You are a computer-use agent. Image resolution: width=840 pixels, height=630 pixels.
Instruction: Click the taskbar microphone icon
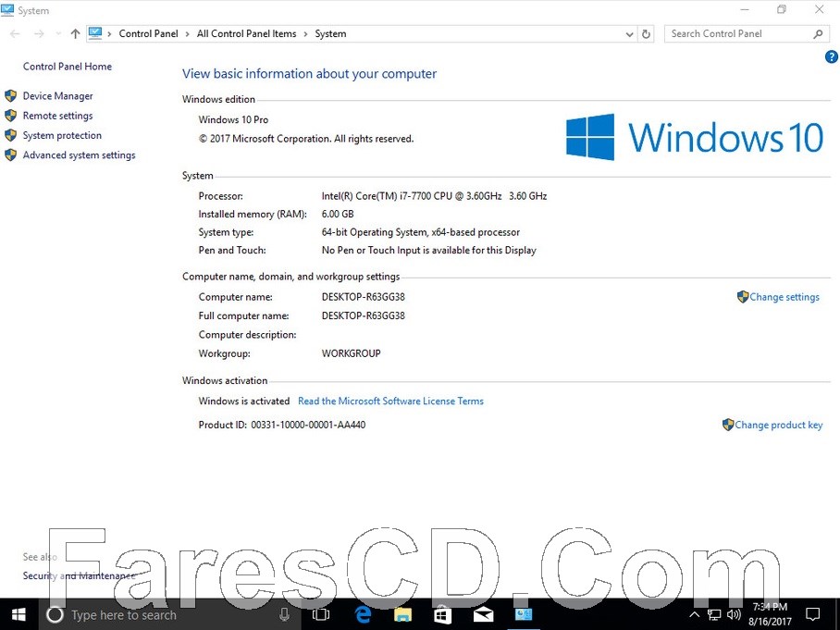284,614
